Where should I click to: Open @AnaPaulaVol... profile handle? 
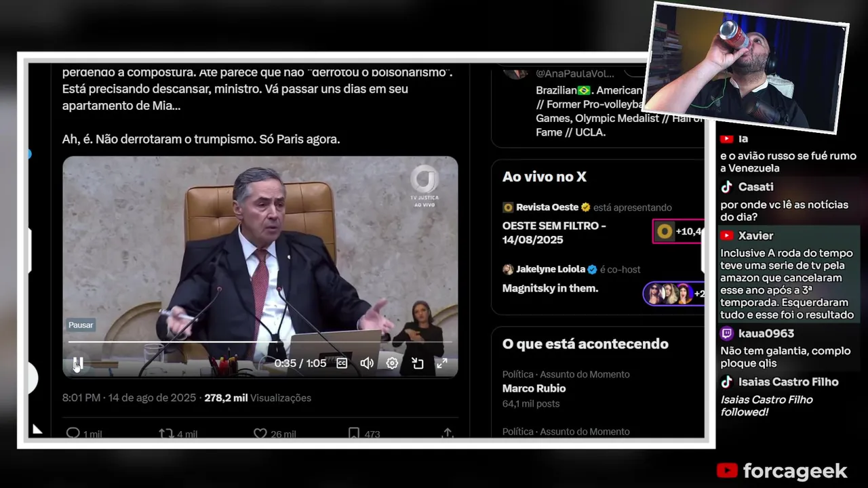pos(575,73)
